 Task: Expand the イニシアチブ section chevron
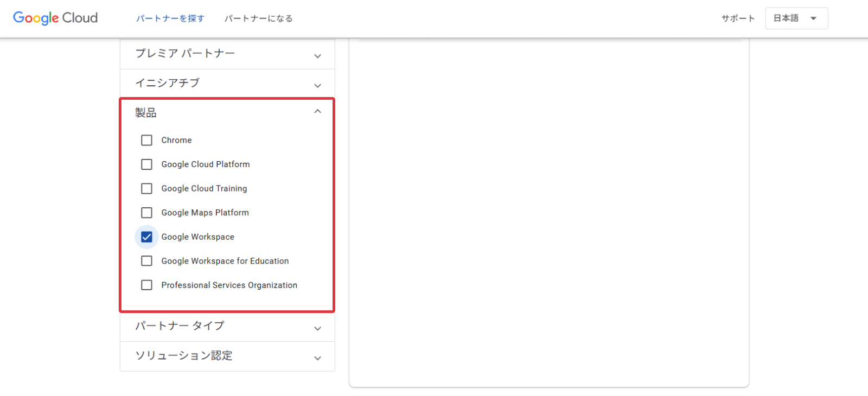coord(318,86)
